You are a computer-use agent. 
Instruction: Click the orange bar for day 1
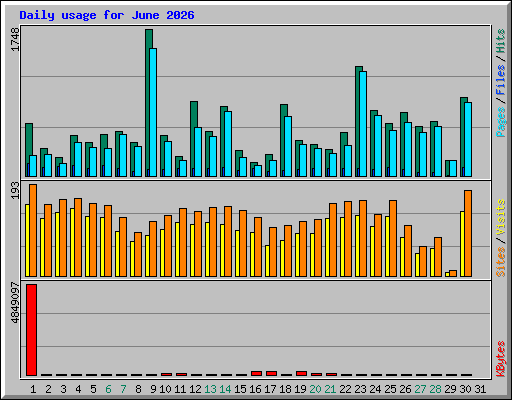pos(33,230)
